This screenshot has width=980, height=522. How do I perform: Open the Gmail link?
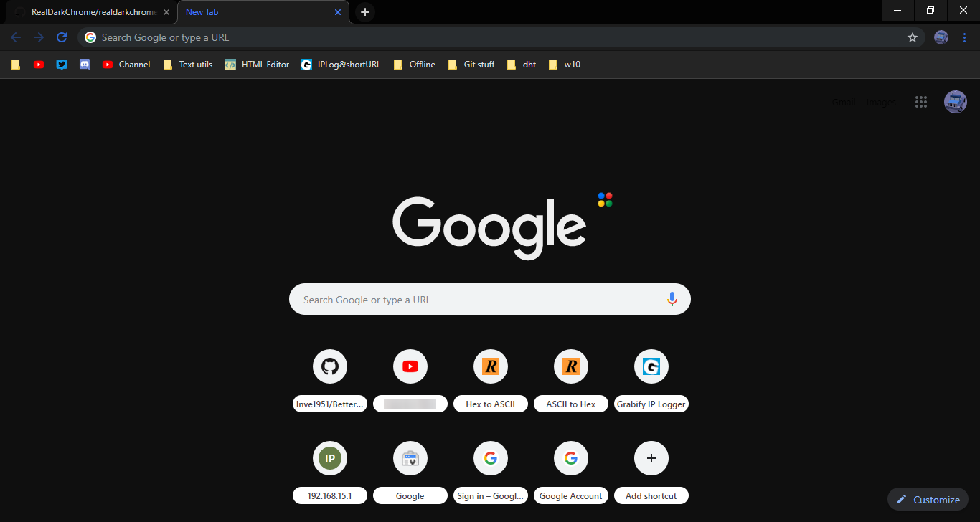pyautogui.click(x=844, y=102)
